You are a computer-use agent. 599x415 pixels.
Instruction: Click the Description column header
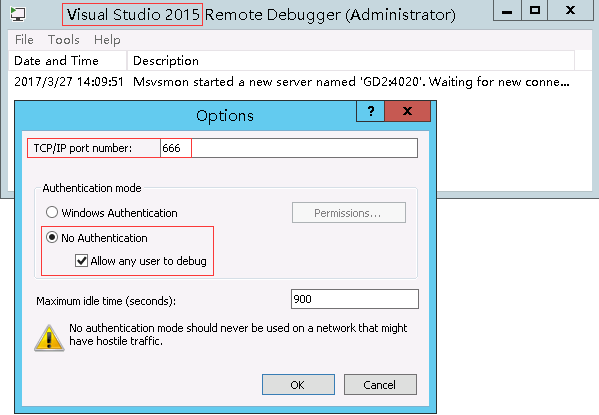point(350,61)
